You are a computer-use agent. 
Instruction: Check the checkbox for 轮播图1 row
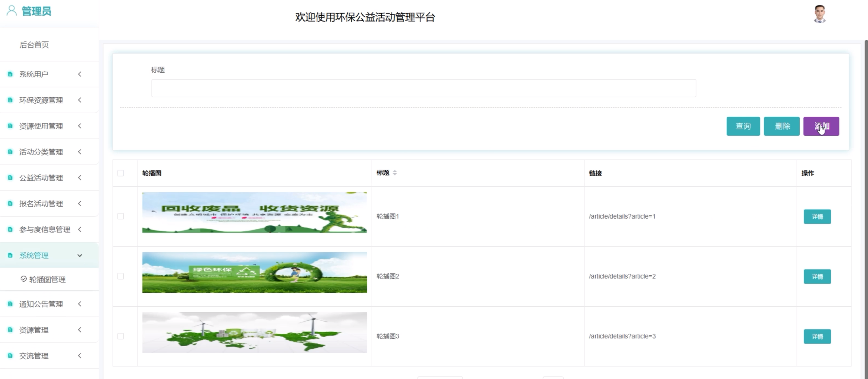[121, 216]
